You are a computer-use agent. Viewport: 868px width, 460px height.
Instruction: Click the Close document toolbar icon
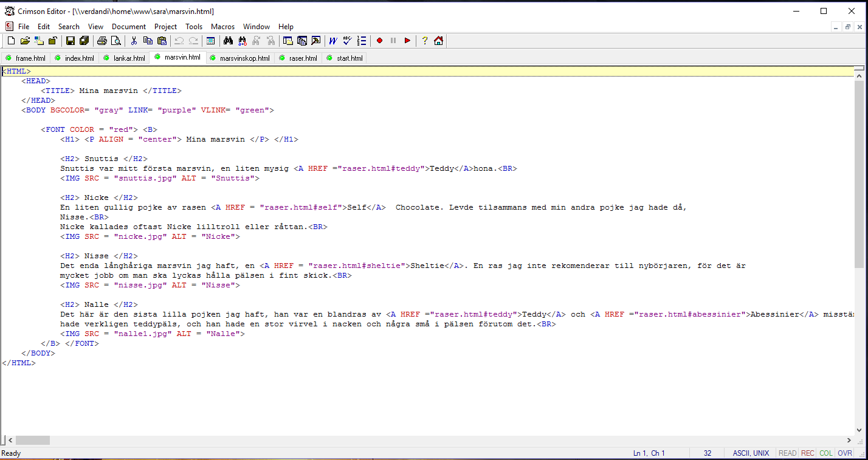coord(53,41)
